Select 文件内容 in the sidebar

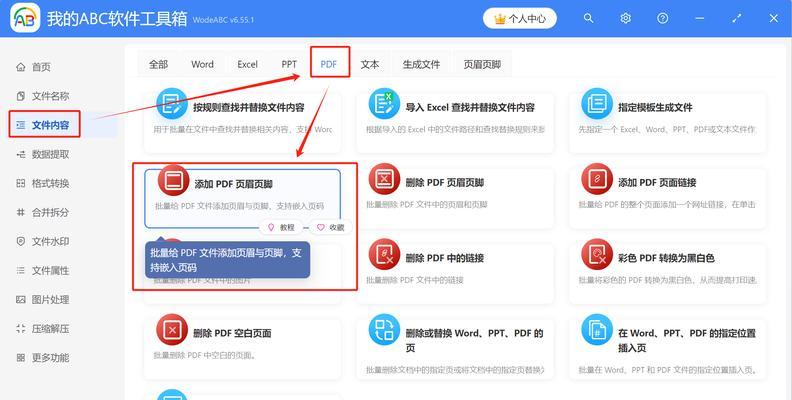(44, 125)
